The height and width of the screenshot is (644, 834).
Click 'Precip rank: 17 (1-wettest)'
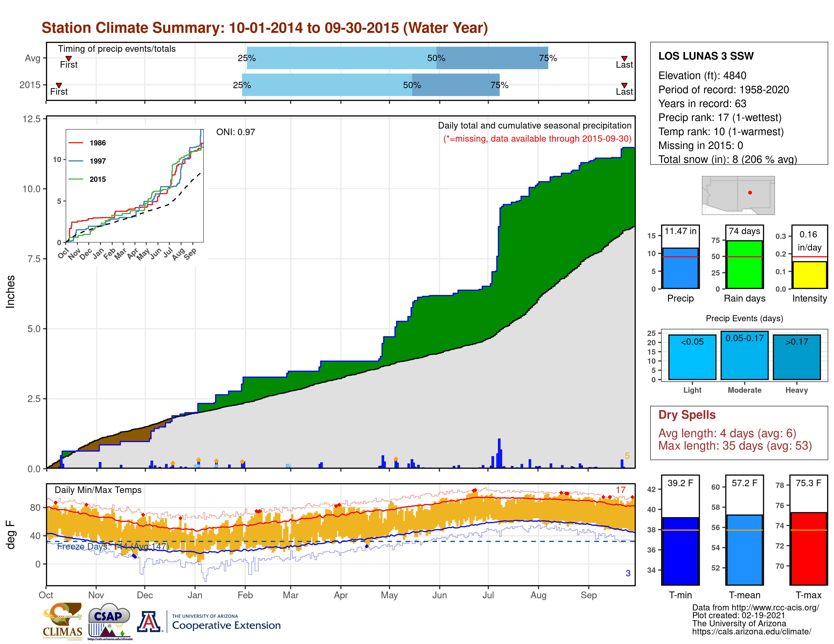720,117
